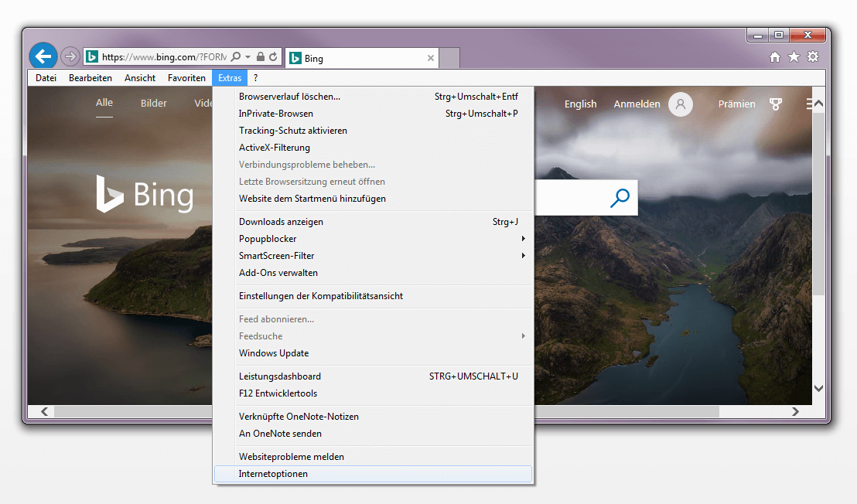
Task: Click the English language link
Action: (580, 104)
